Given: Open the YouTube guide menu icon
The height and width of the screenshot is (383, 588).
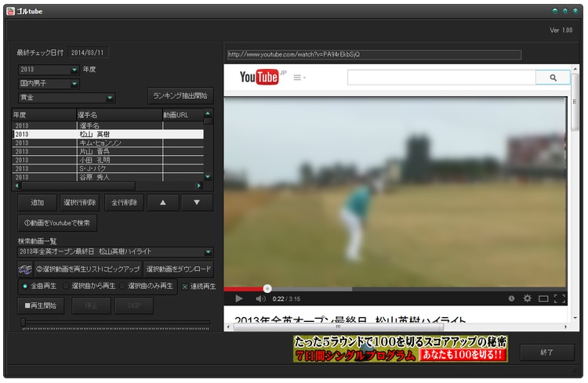Looking at the screenshot, I should click(x=299, y=78).
